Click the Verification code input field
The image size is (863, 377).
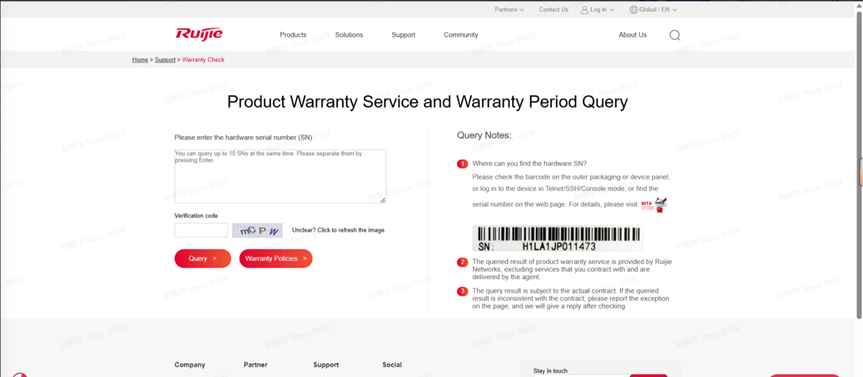tap(201, 230)
